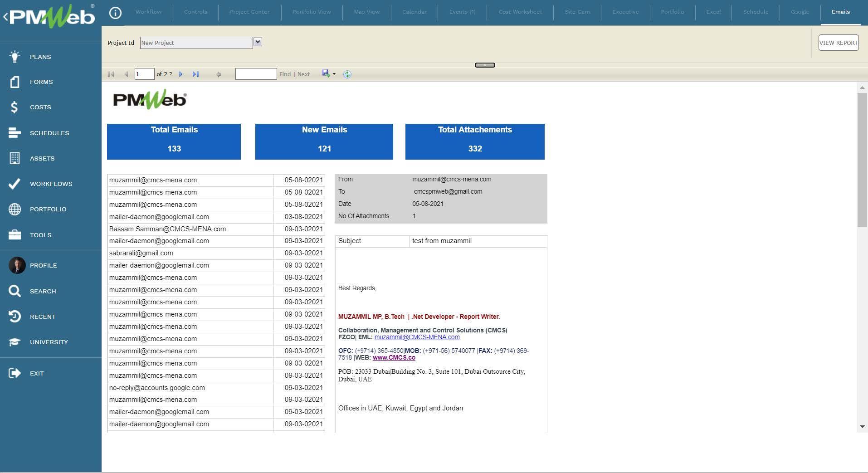Refresh the report

tap(347, 74)
